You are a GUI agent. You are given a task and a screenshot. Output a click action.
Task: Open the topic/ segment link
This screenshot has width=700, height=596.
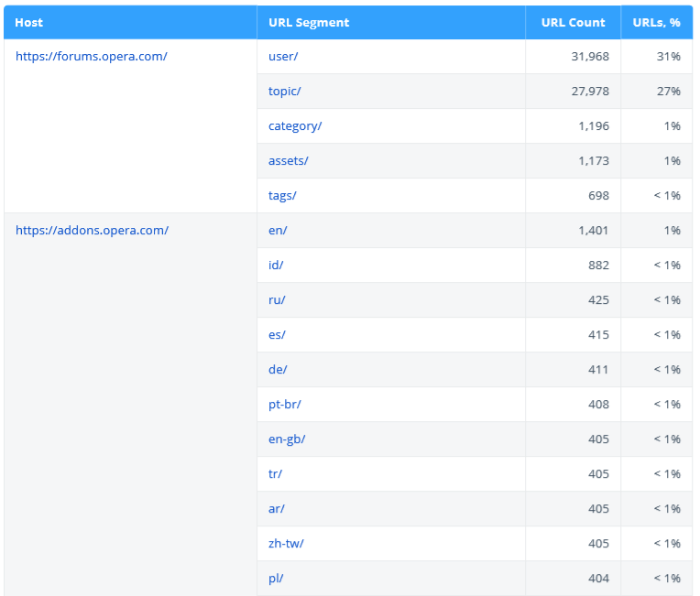point(284,92)
